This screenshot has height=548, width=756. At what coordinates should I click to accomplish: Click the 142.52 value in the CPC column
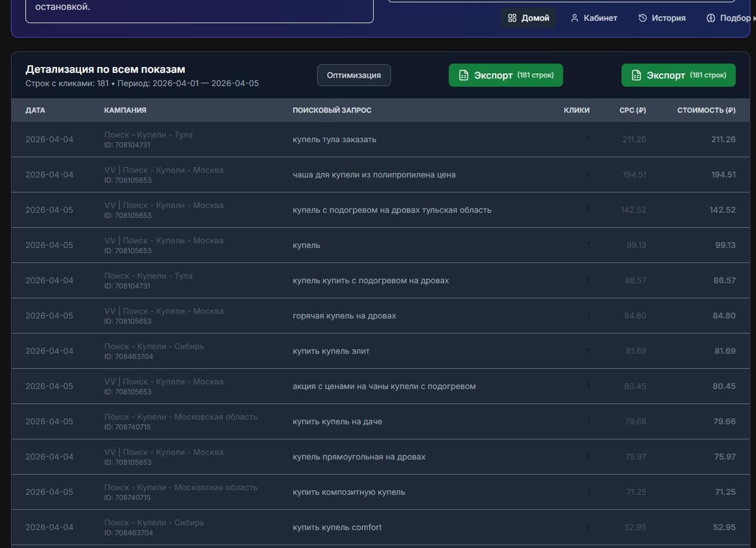pos(634,210)
